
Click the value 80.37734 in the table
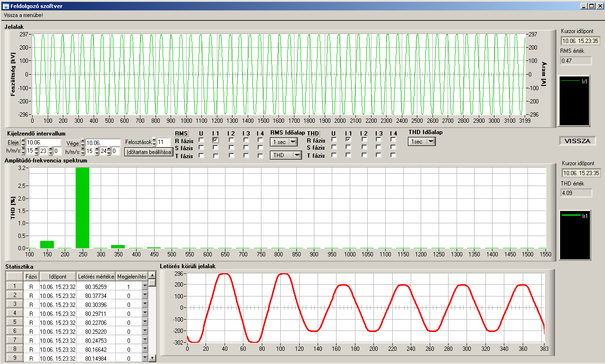pos(96,296)
